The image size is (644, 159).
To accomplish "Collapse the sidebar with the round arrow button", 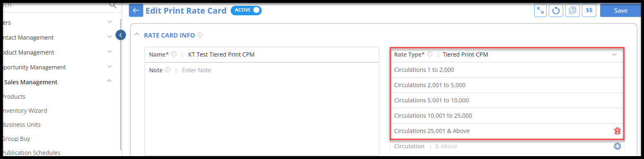I will point(121,35).
